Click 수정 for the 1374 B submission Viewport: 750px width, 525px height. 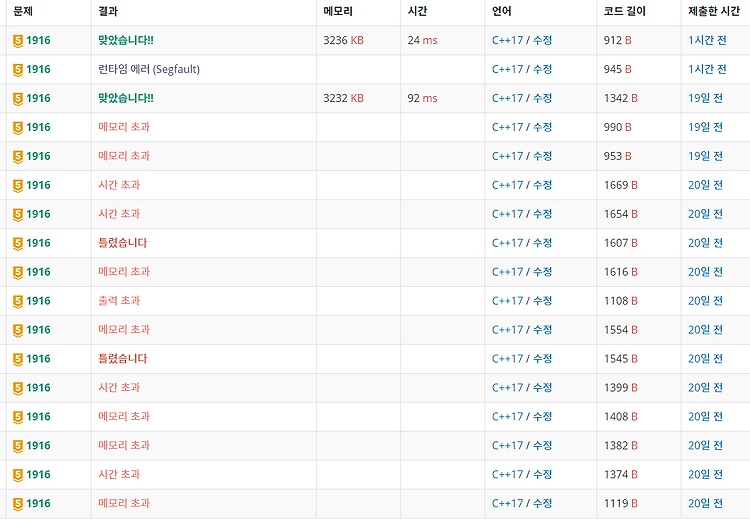point(542,474)
